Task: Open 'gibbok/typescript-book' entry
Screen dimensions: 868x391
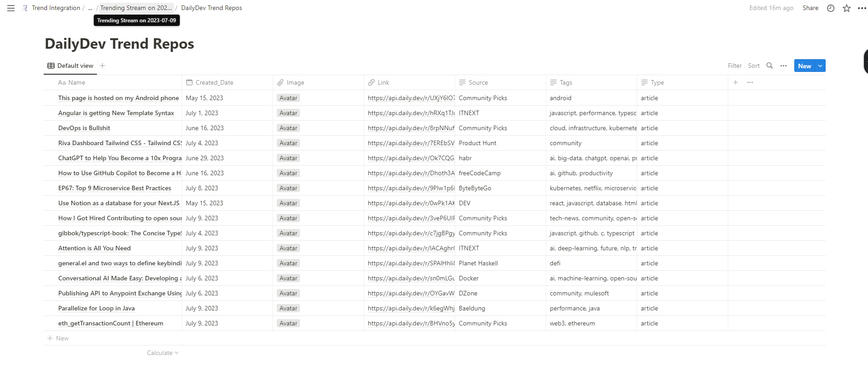Action: coord(120,233)
